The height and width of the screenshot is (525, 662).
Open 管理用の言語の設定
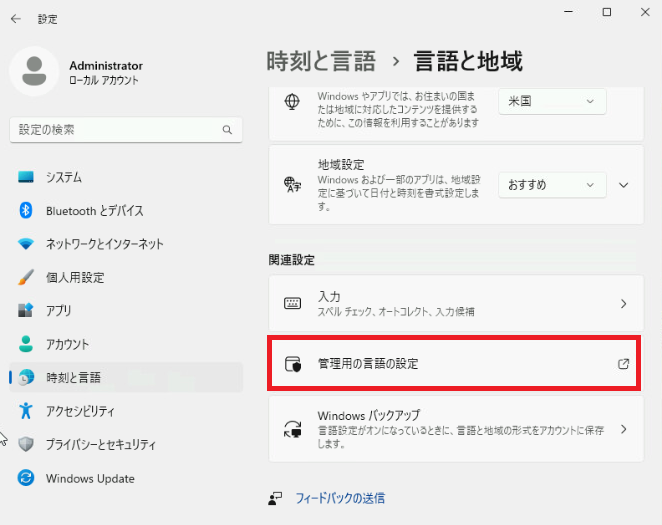(456, 364)
